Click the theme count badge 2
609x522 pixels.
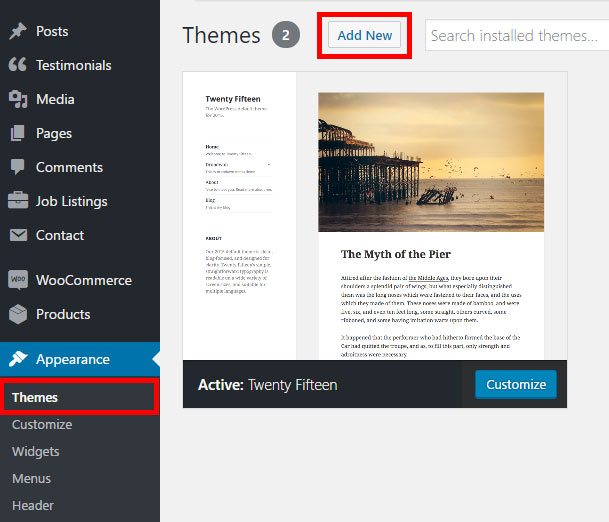pyautogui.click(x=286, y=35)
